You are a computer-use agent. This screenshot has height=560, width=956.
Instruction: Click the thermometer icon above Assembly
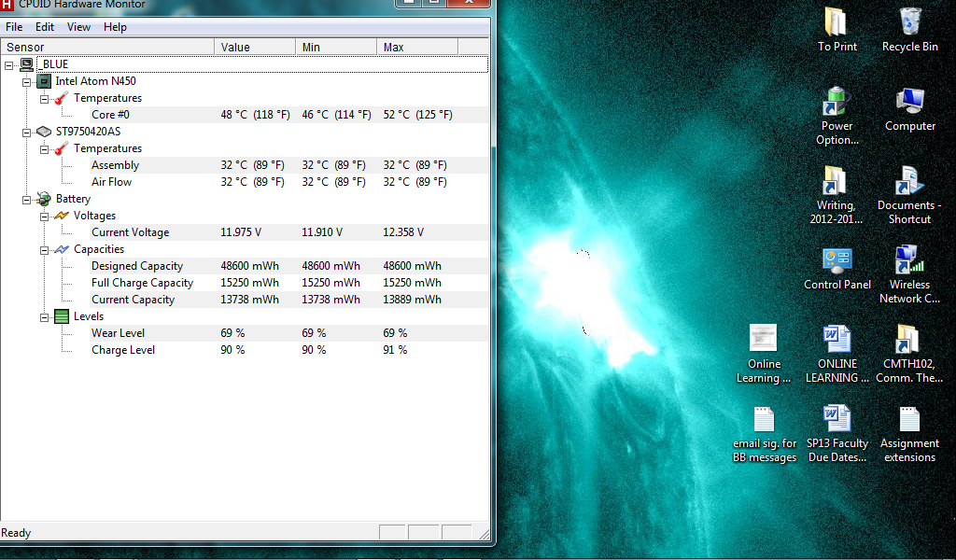61,148
